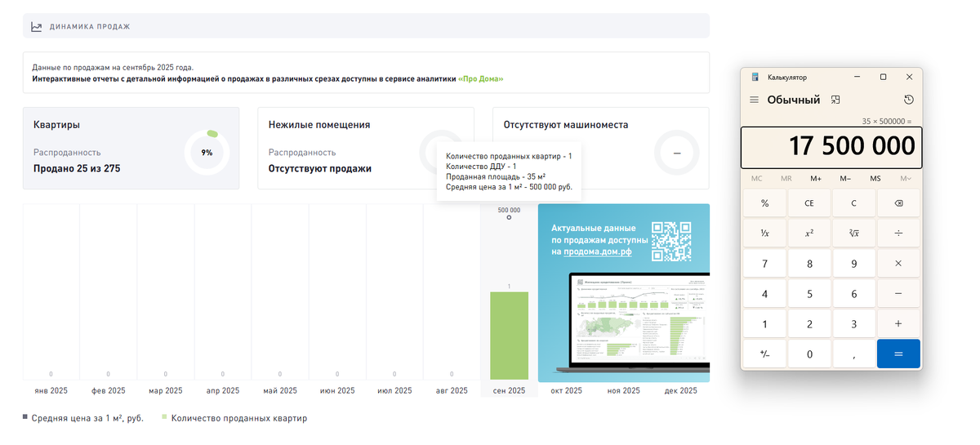Click equals key in calculator
Screen dimensions: 980x445
coord(898,354)
